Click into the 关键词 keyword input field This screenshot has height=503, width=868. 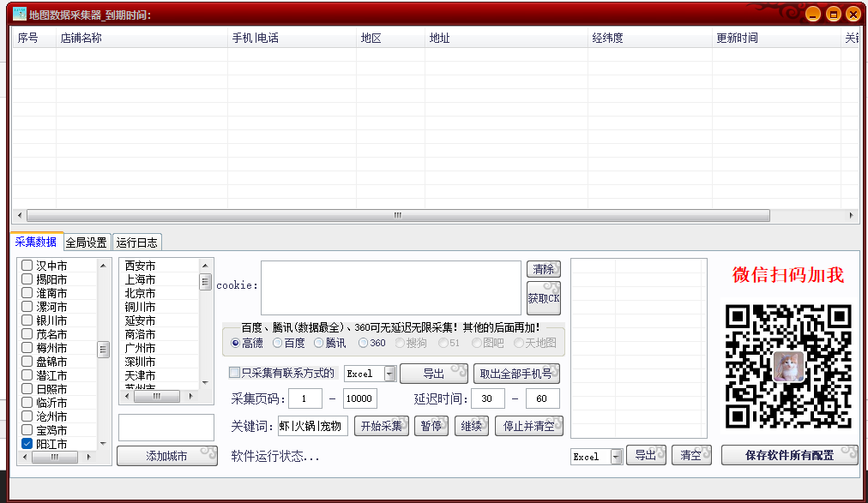313,426
